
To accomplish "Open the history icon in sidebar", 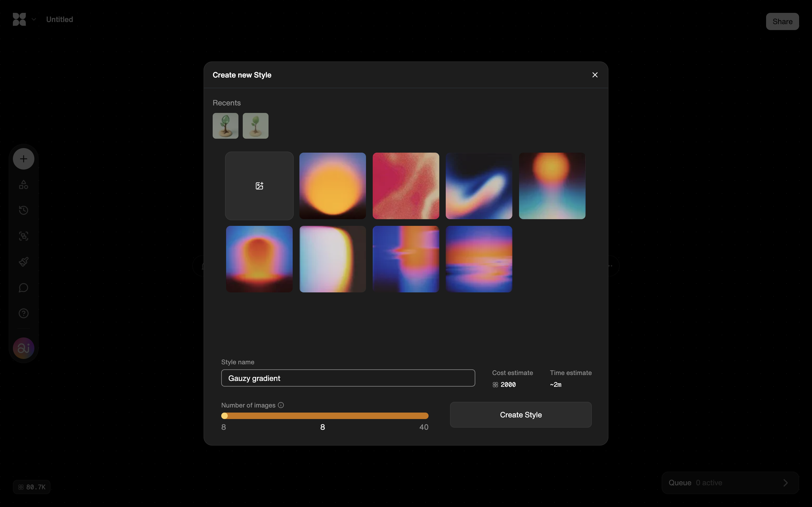I will point(23,210).
